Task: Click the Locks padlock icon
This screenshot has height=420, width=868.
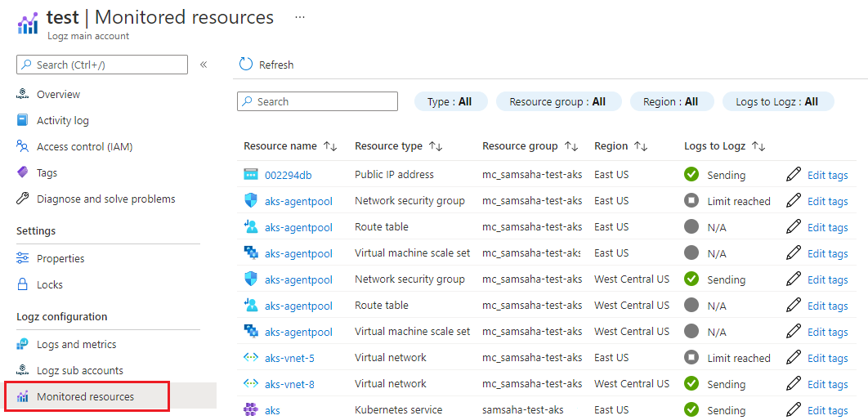Action: coord(22,284)
